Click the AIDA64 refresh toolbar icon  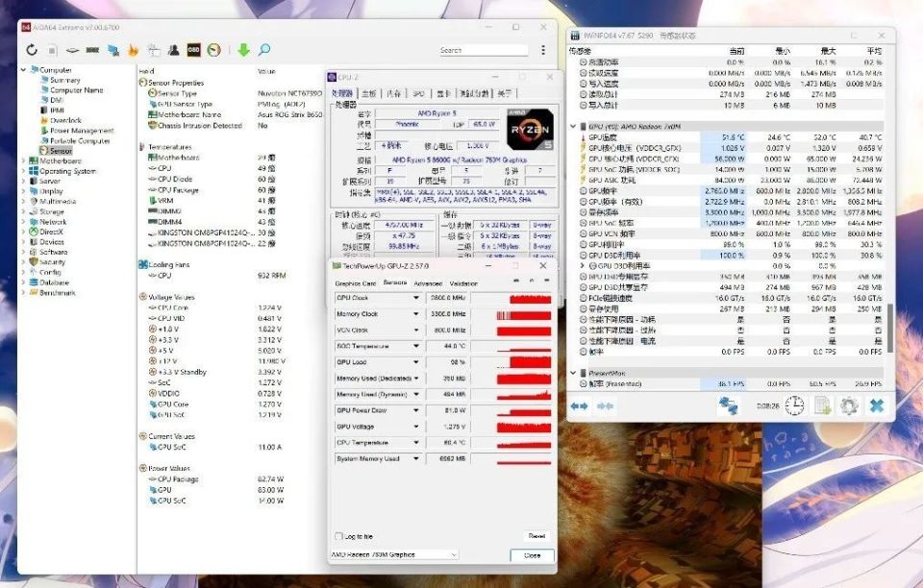[x=31, y=50]
